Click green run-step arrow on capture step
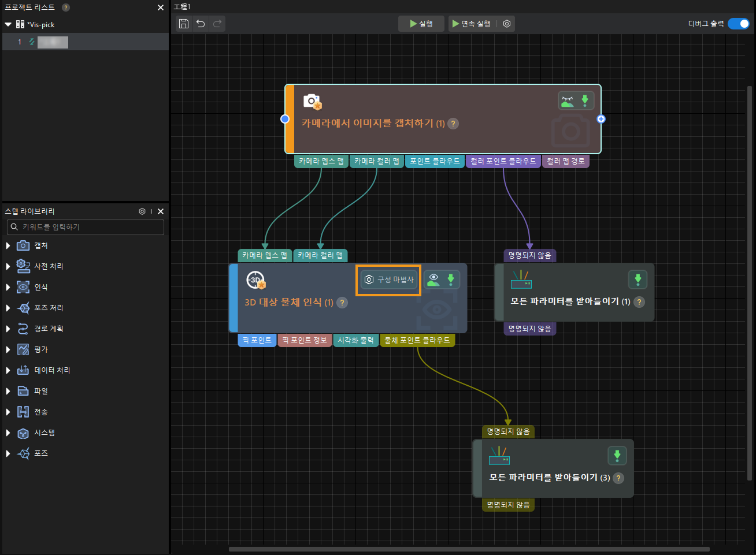 tap(585, 100)
